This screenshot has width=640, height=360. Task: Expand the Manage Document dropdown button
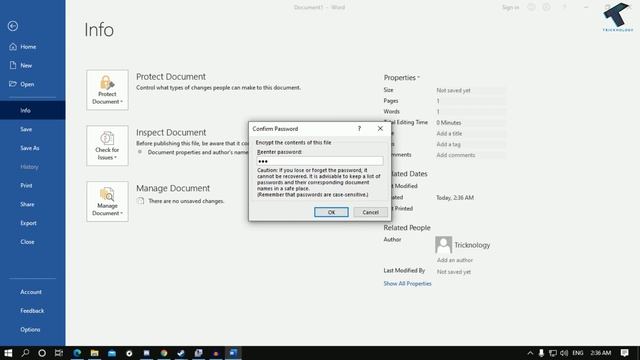coord(107,202)
